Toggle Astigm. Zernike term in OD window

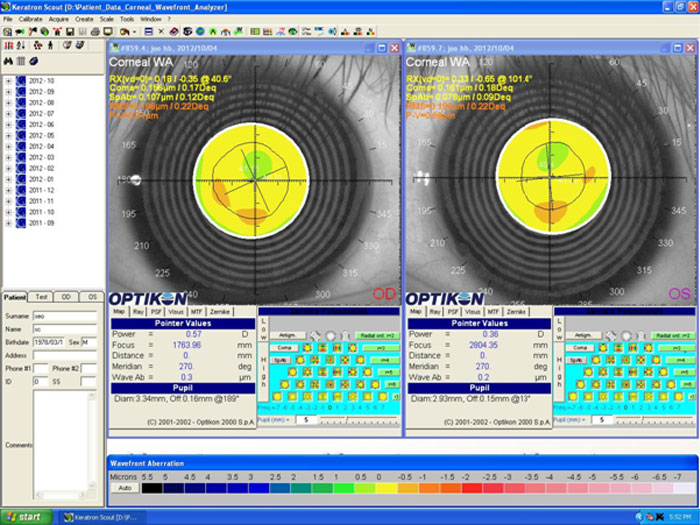click(x=288, y=335)
